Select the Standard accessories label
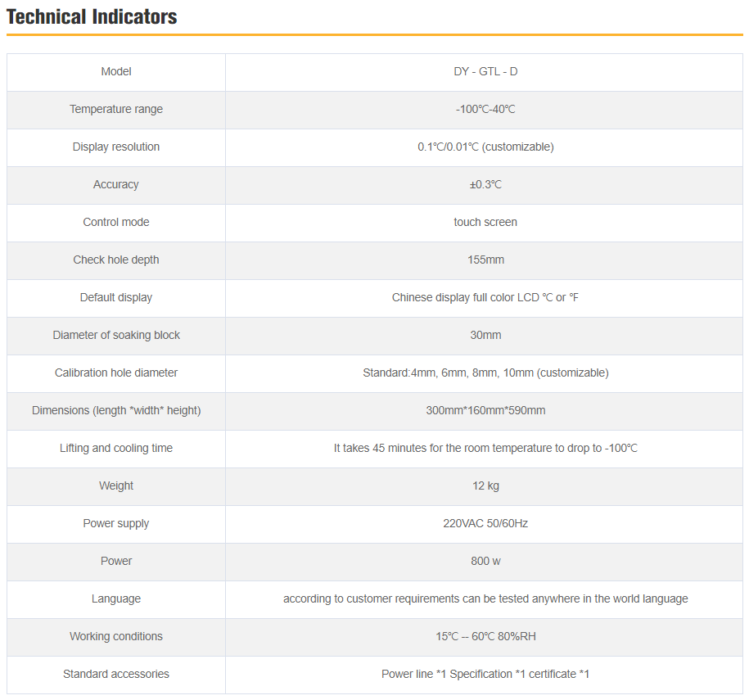 pyautogui.click(x=116, y=675)
